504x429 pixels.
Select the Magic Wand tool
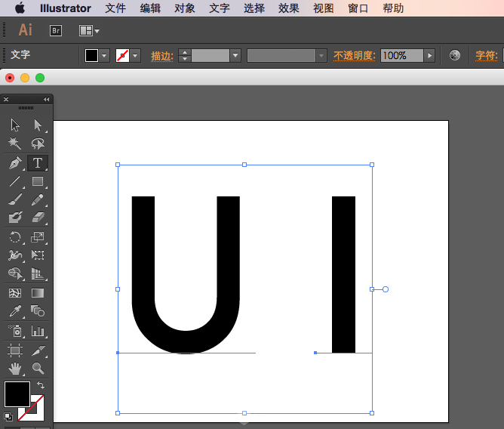click(x=15, y=144)
